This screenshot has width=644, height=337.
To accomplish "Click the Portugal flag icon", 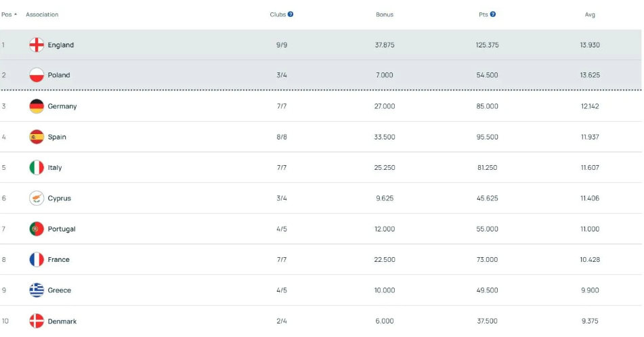I will pos(37,229).
